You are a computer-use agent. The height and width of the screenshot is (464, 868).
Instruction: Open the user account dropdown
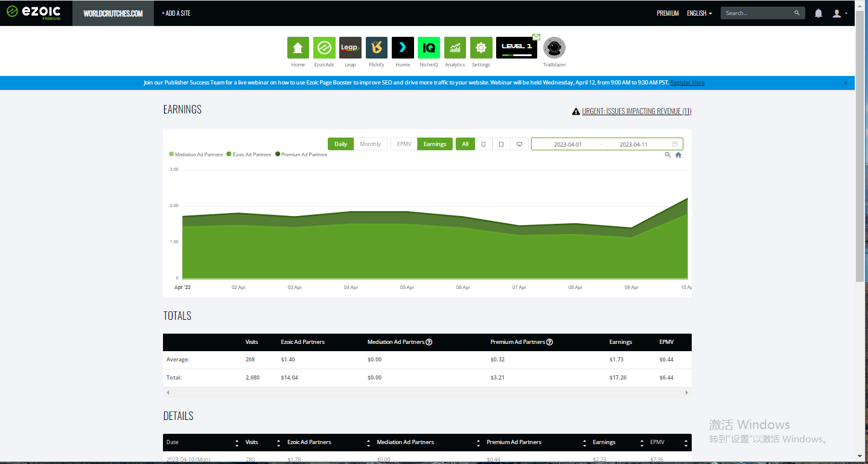840,13
